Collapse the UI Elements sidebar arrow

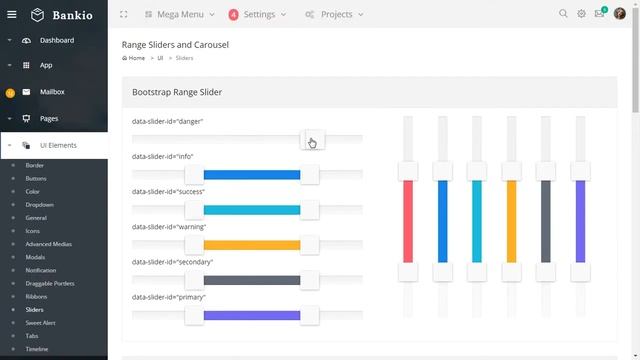click(x=9, y=145)
